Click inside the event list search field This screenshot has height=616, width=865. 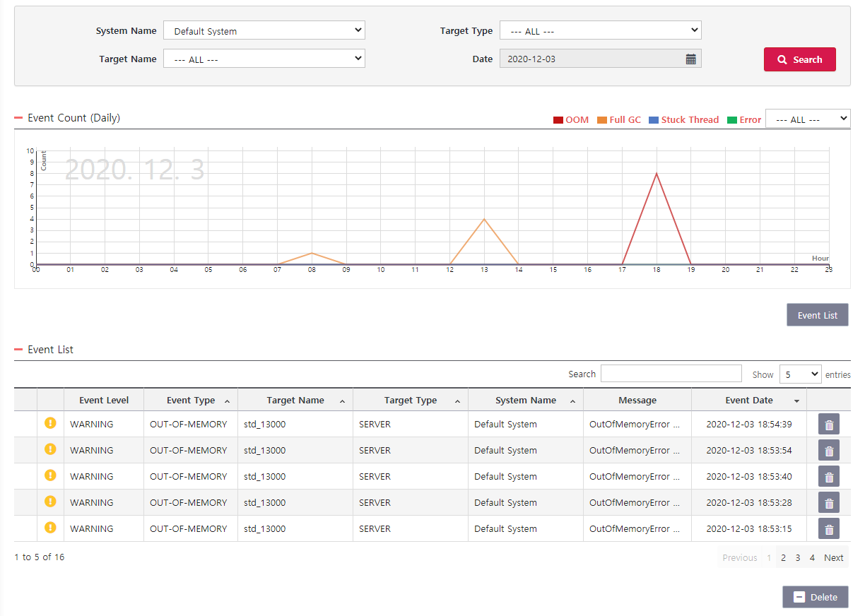click(x=671, y=373)
